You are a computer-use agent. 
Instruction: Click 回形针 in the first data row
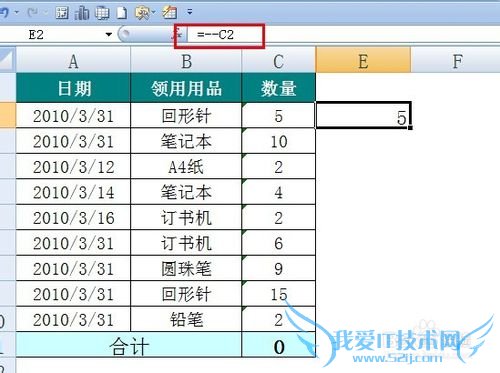pyautogui.click(x=186, y=115)
